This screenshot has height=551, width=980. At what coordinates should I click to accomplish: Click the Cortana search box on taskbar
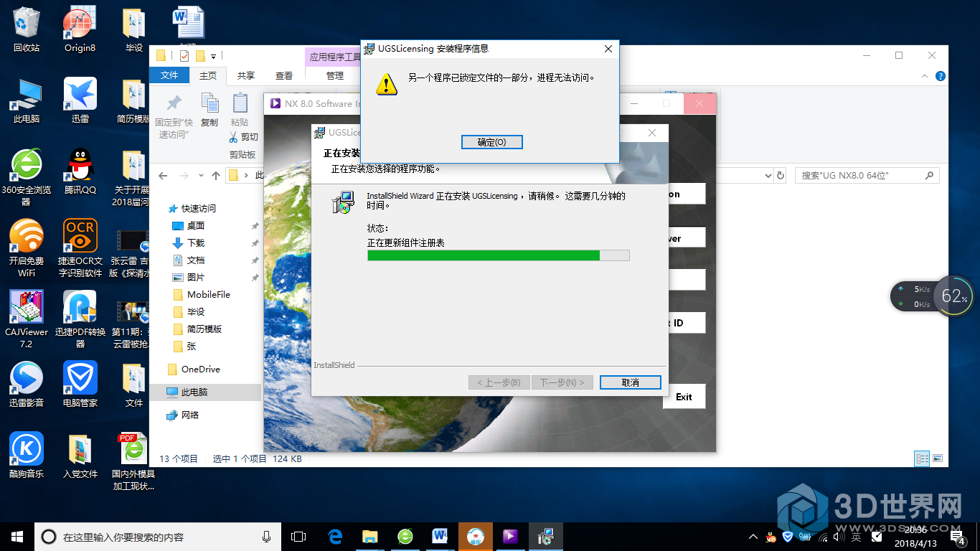[x=158, y=536]
